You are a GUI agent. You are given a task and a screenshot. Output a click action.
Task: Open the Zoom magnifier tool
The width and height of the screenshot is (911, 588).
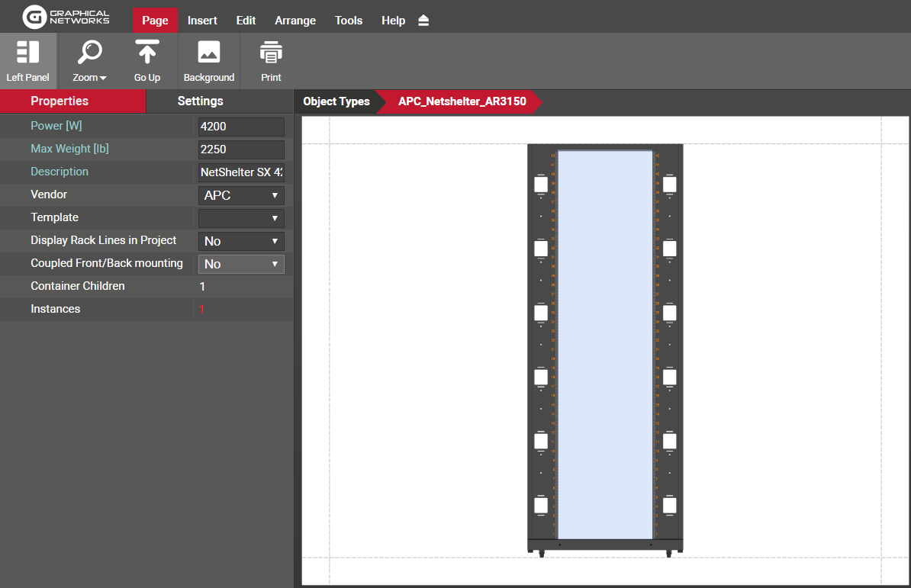[x=89, y=61]
